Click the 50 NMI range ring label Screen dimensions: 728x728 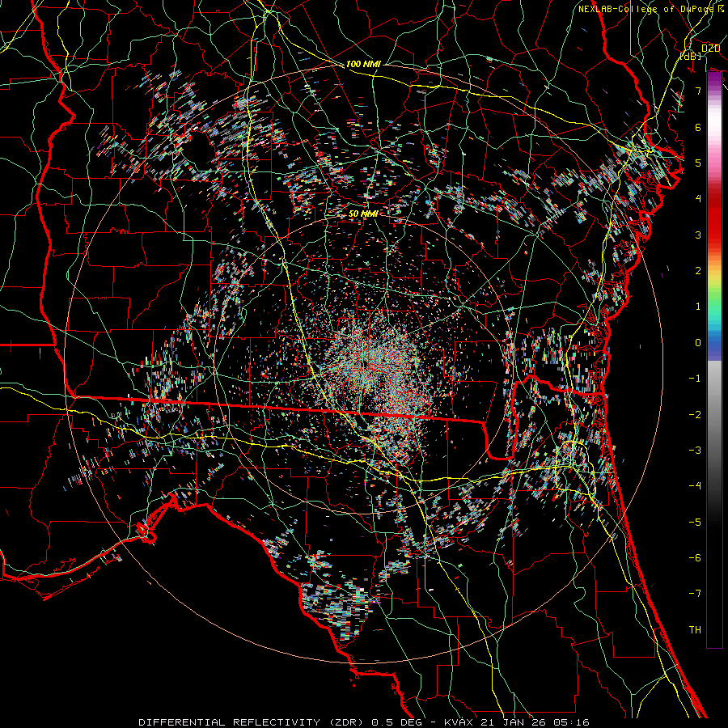(363, 214)
